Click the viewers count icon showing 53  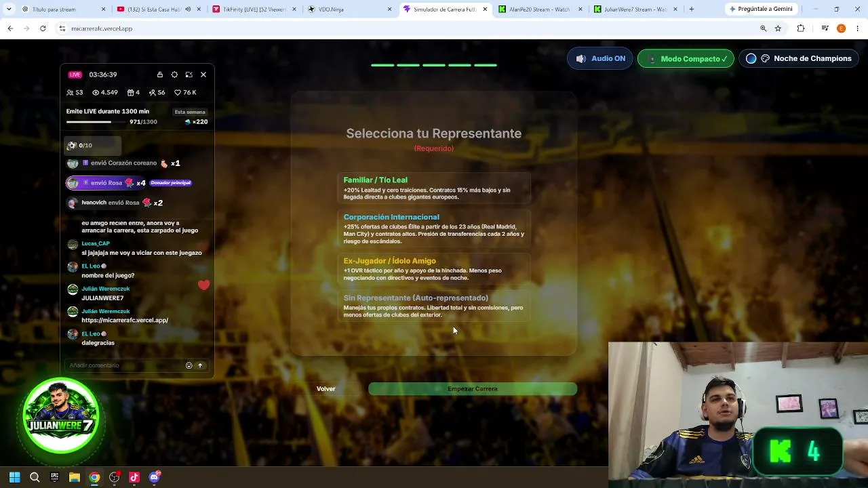70,93
